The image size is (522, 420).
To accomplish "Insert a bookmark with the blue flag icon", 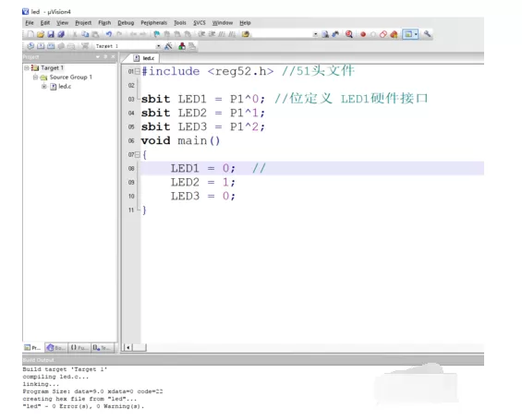I will coord(156,34).
